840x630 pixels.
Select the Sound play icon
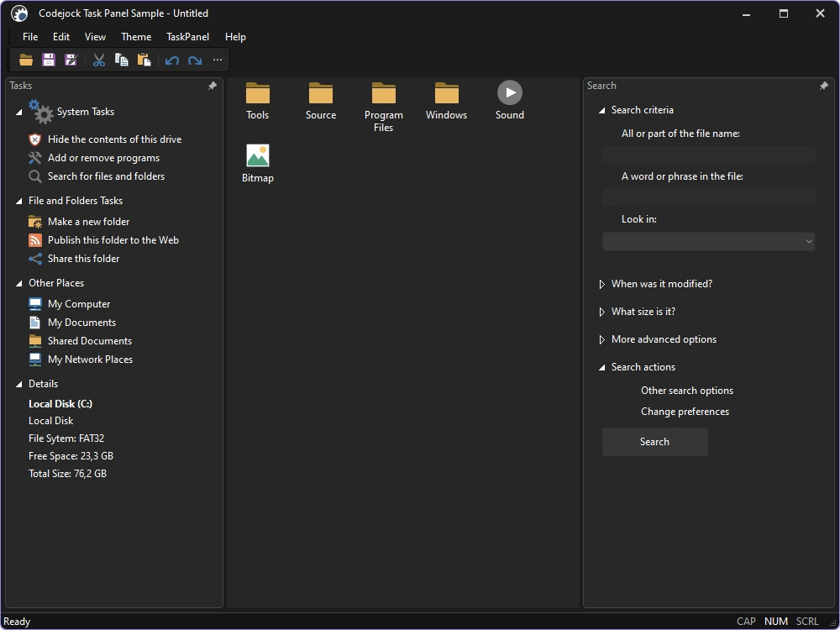pyautogui.click(x=510, y=92)
